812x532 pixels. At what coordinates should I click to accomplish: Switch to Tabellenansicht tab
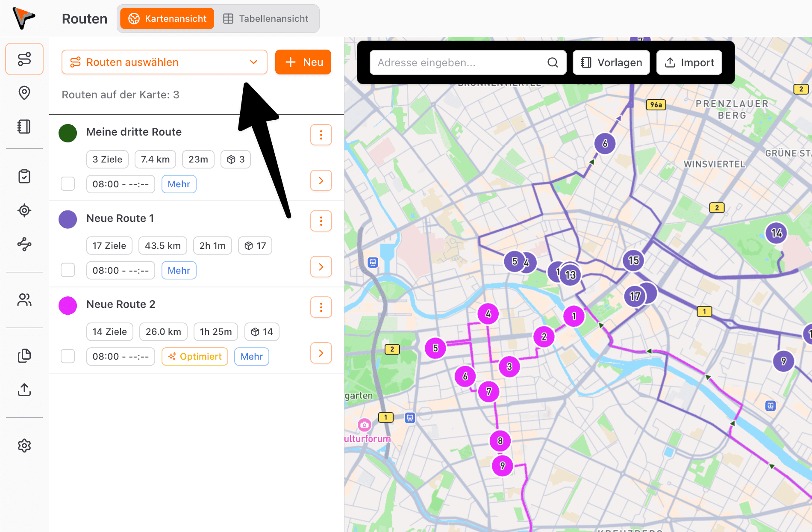pos(266,19)
